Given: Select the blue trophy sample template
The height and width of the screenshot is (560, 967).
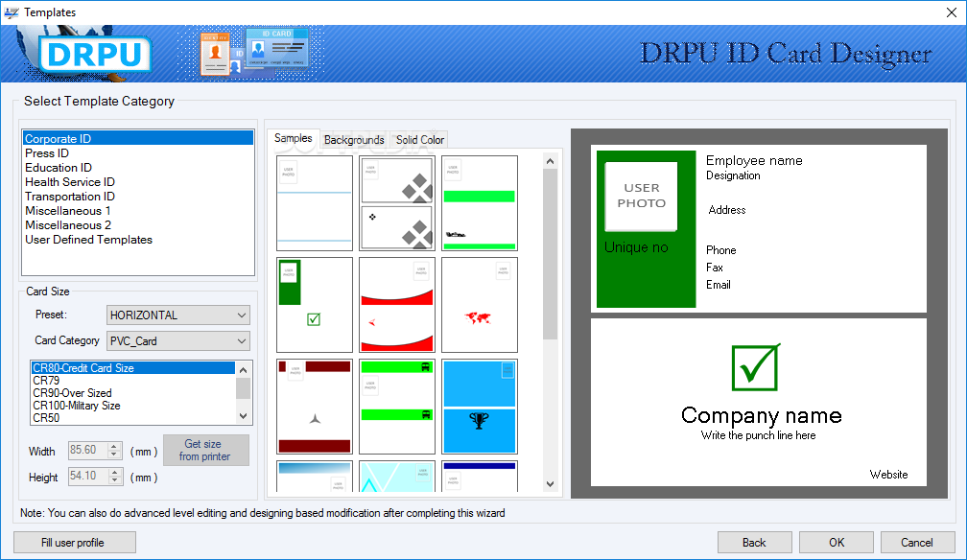Looking at the screenshot, I should pos(480,407).
